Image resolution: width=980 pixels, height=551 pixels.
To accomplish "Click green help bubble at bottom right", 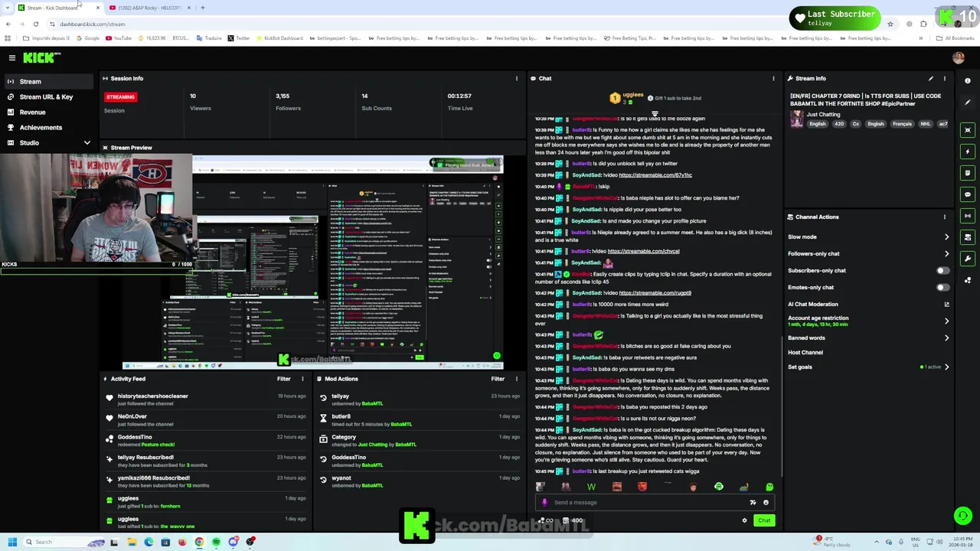I will coord(962,516).
